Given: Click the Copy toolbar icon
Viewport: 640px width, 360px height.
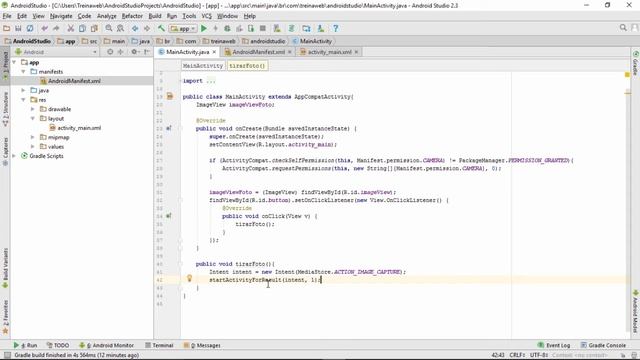Looking at the screenshot, I should tap(82, 29).
